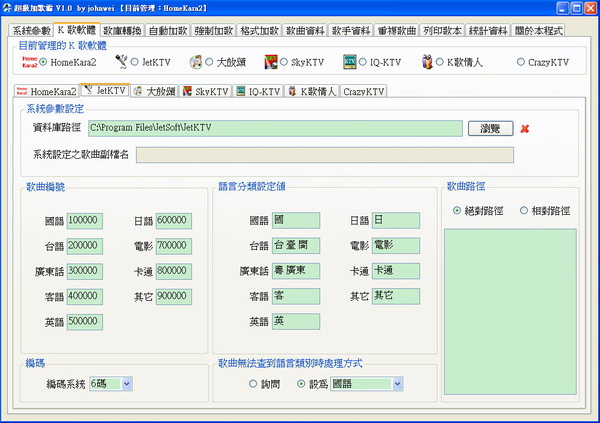
Task: Select JetKTV radio button
Action: pyautogui.click(x=134, y=62)
